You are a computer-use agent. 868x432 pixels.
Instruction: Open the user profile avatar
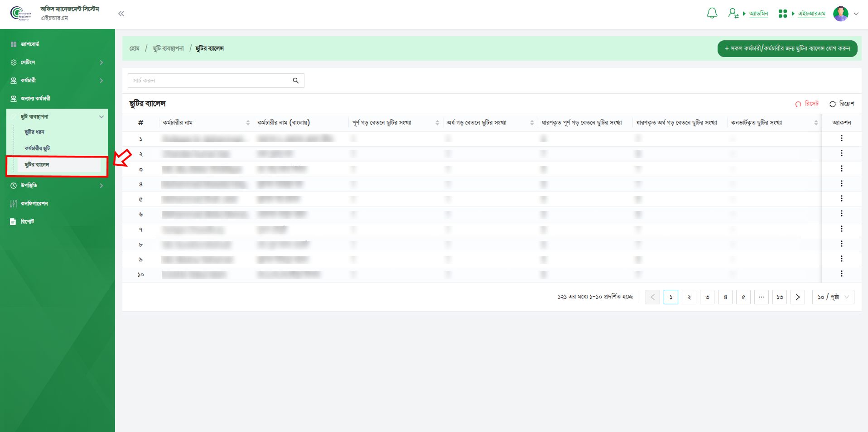click(840, 14)
